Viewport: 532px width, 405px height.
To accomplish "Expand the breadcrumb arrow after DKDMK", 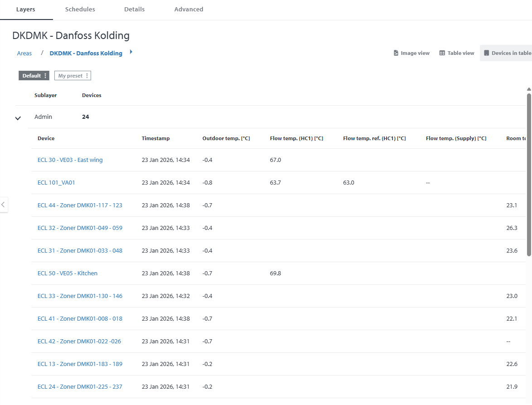I will tap(131, 52).
